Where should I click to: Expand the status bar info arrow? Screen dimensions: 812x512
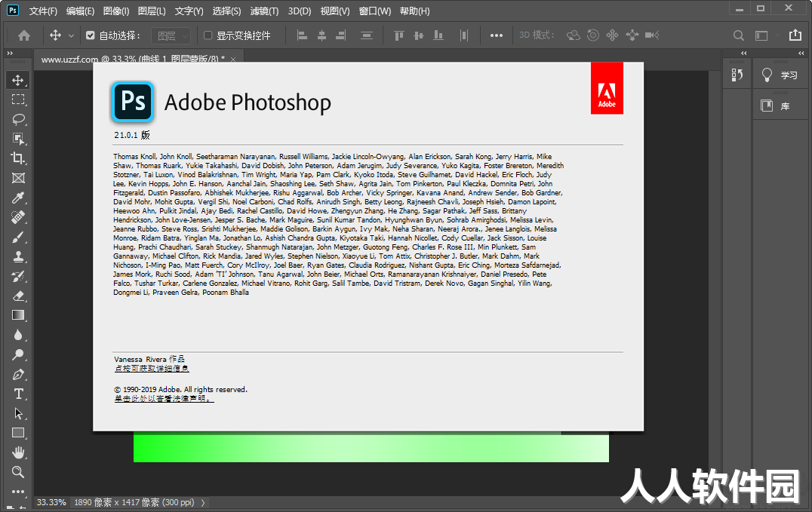click(x=202, y=502)
